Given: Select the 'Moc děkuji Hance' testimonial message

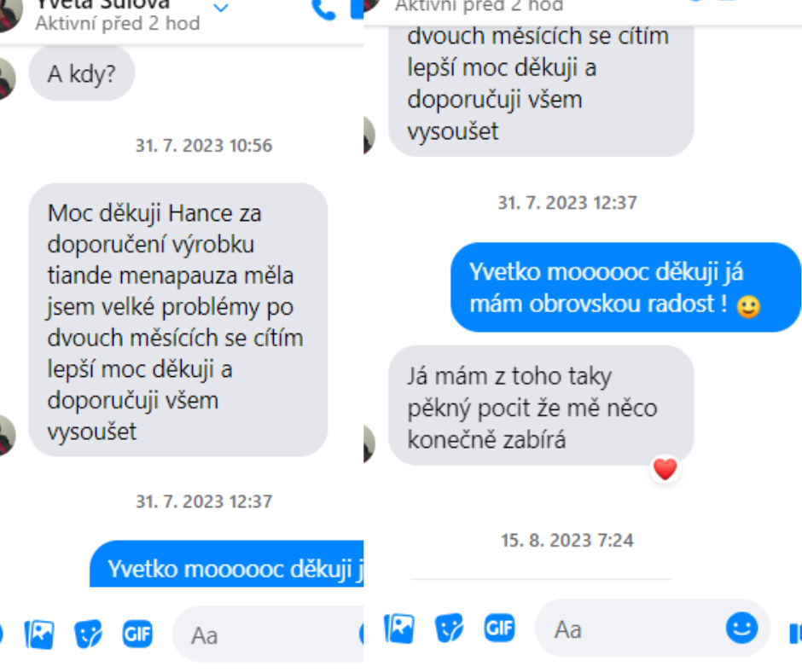Looking at the screenshot, I should pos(178,320).
